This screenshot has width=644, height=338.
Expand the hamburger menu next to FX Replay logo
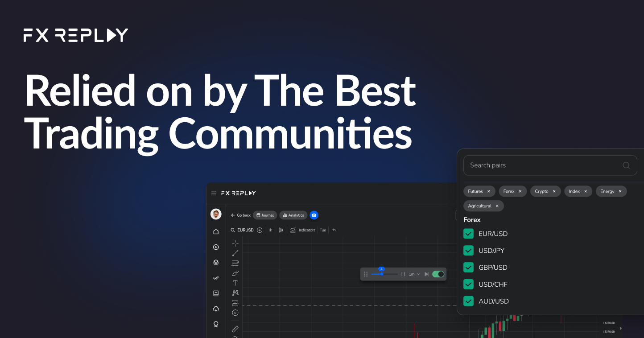coord(214,193)
